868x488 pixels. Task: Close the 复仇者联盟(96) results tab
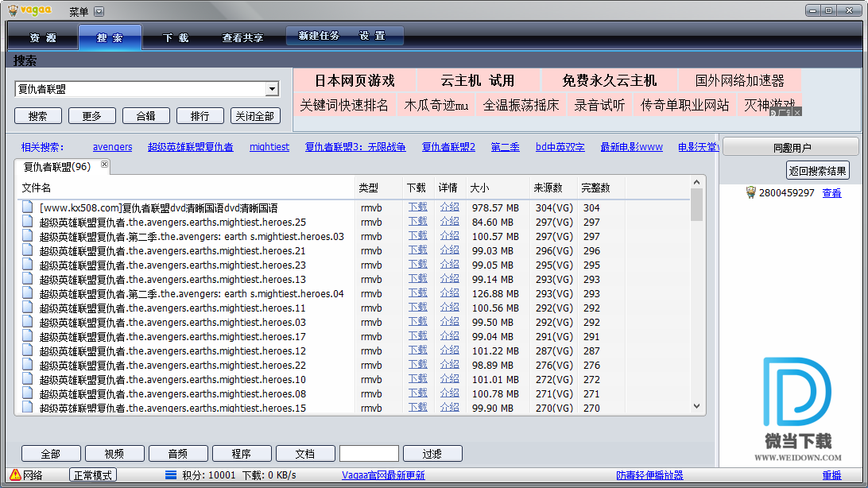coord(105,165)
